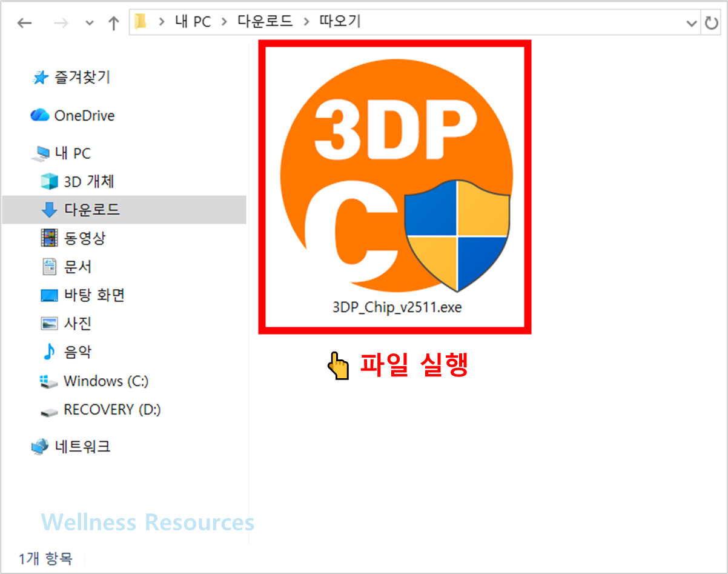Click the 즐겨찾기 star icon
The height and width of the screenshot is (574, 728).
40,78
